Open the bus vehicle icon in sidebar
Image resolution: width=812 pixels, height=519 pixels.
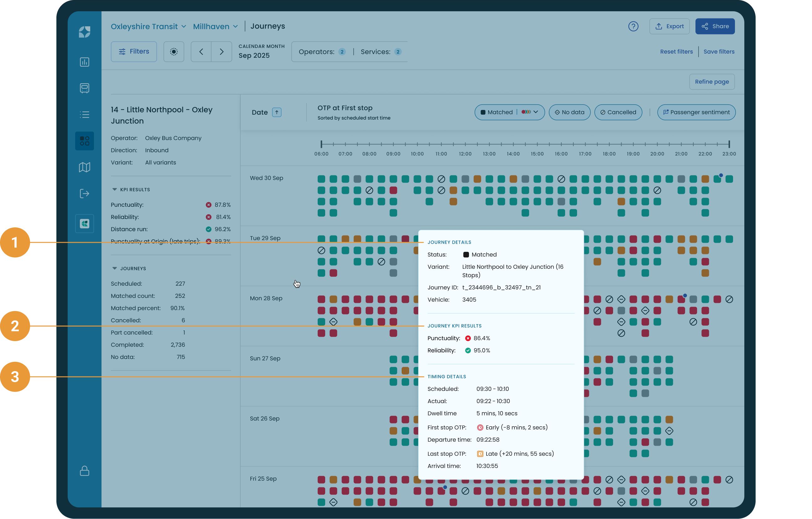84,88
